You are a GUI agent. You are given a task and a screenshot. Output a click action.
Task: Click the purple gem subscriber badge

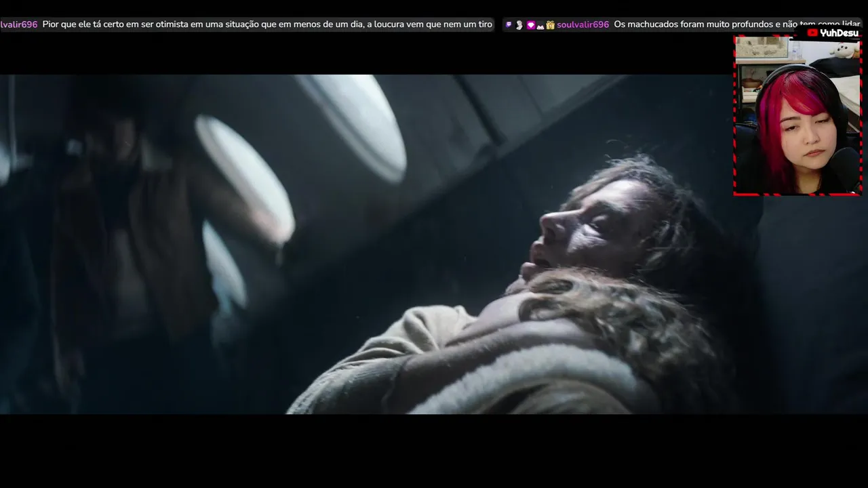pyautogui.click(x=530, y=25)
